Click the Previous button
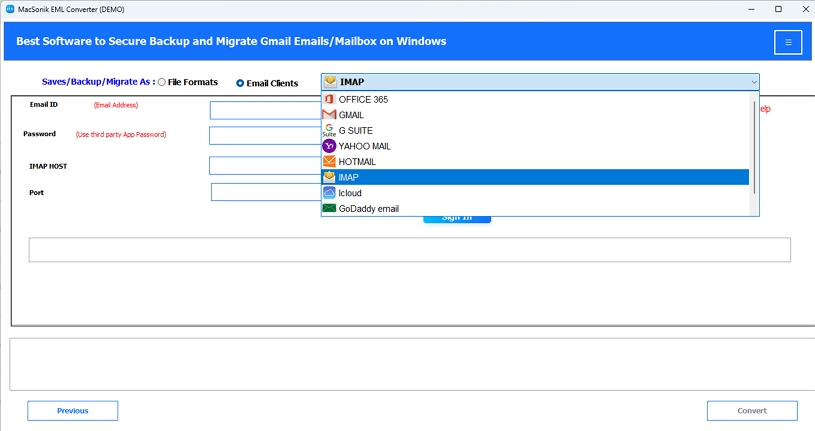815x431 pixels. coord(73,411)
